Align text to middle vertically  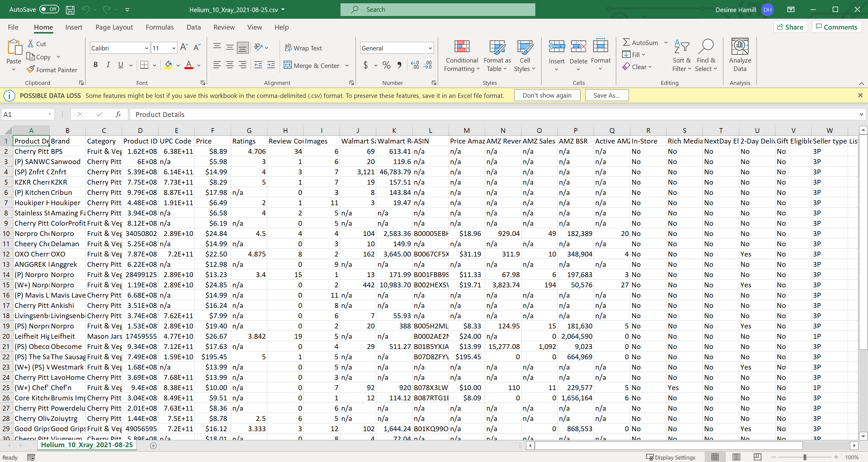coord(230,47)
